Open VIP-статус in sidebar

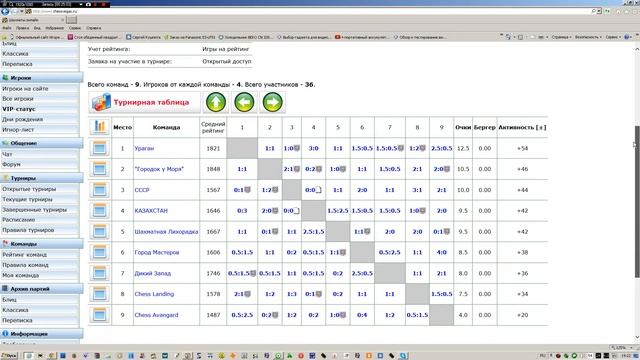click(x=19, y=109)
